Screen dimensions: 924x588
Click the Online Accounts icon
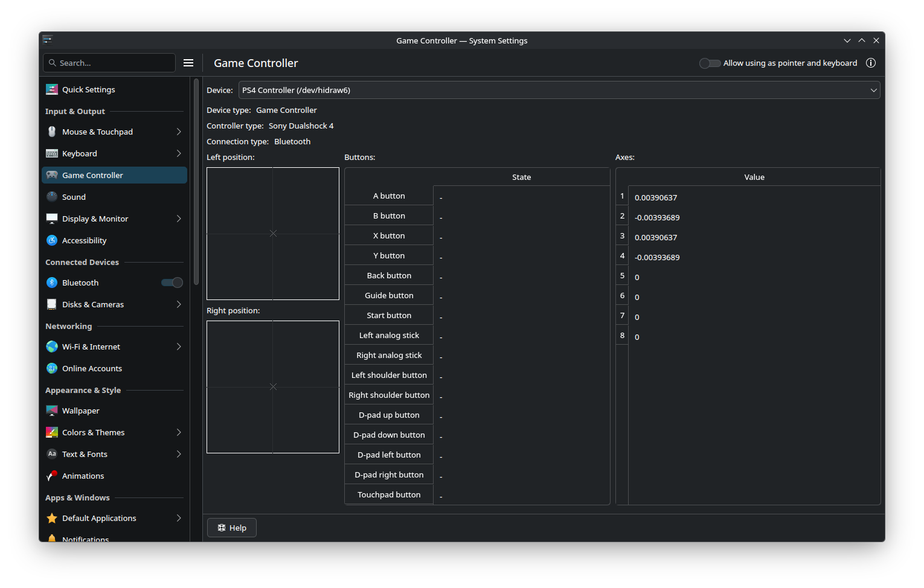[52, 368]
